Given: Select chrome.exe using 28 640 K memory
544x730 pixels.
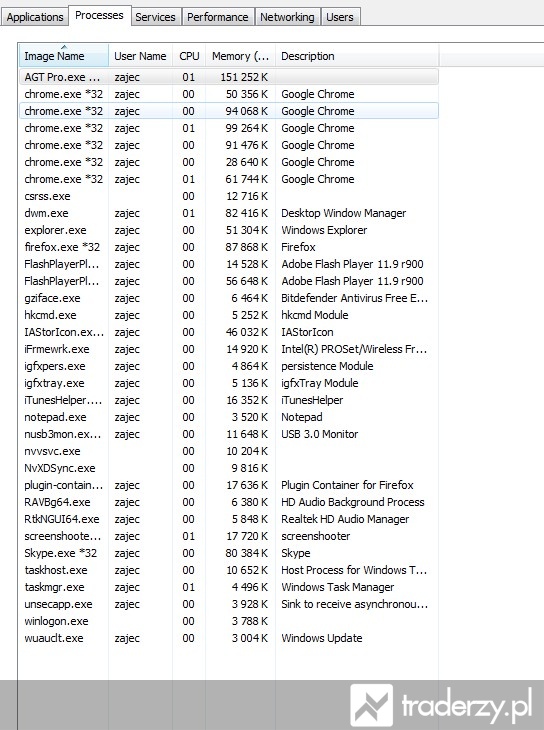Looking at the screenshot, I should click(x=229, y=162).
